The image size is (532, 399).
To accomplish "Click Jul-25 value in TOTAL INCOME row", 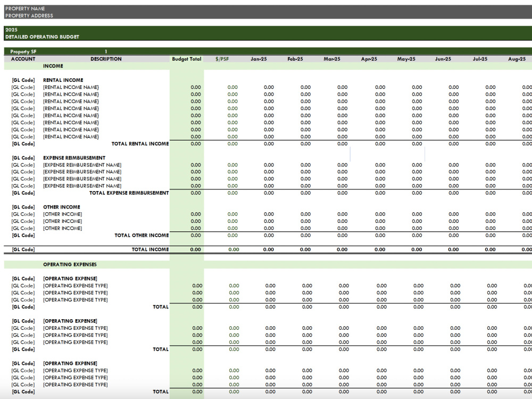I will click(490, 250).
